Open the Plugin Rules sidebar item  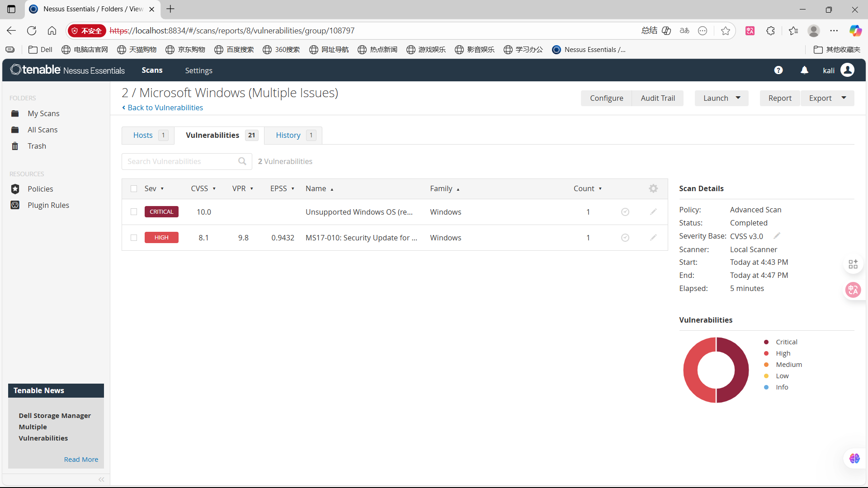tap(48, 205)
